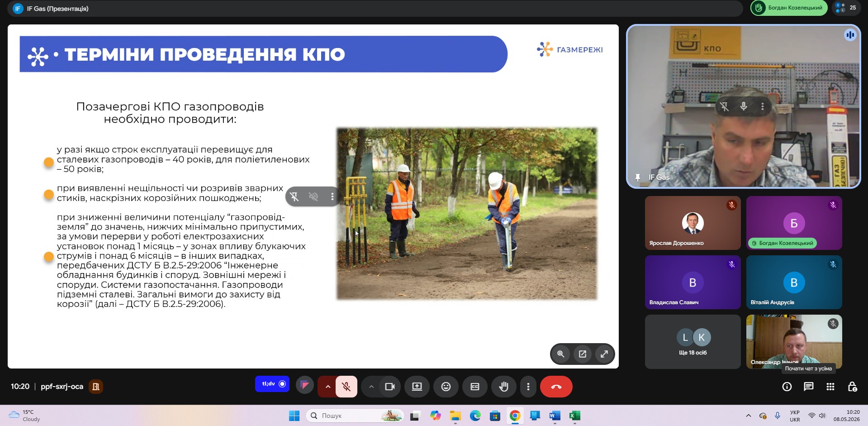Turn on captions
Viewport: 868px width, 426px height.
tap(475, 387)
